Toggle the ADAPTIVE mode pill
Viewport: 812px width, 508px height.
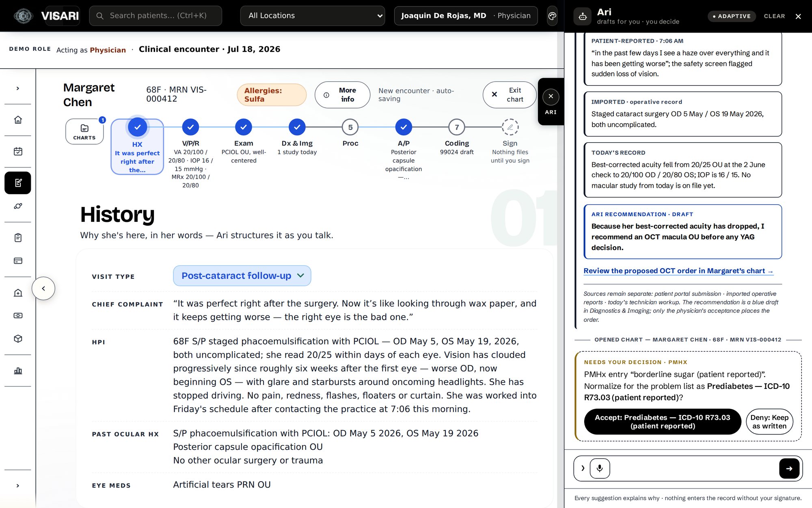tap(732, 16)
